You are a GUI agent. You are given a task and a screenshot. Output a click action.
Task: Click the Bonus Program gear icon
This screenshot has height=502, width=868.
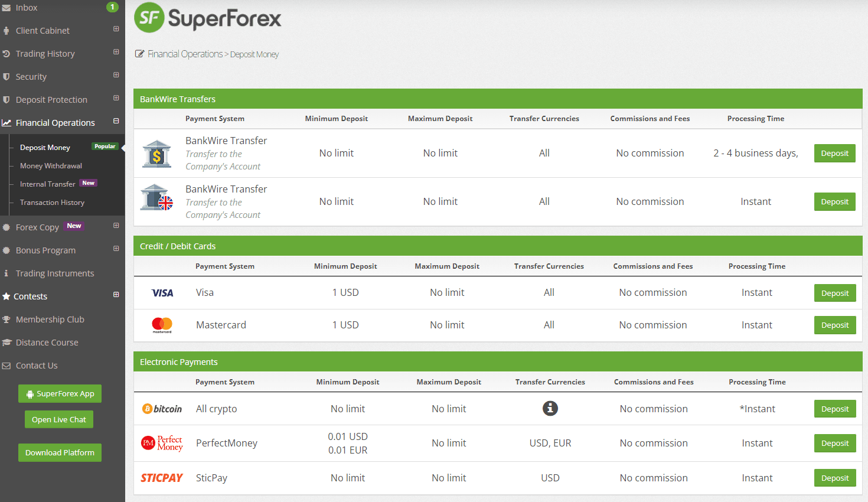6,250
